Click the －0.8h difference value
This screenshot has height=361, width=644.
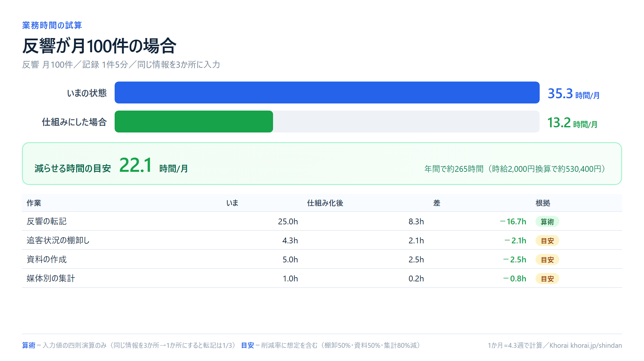pos(514,278)
